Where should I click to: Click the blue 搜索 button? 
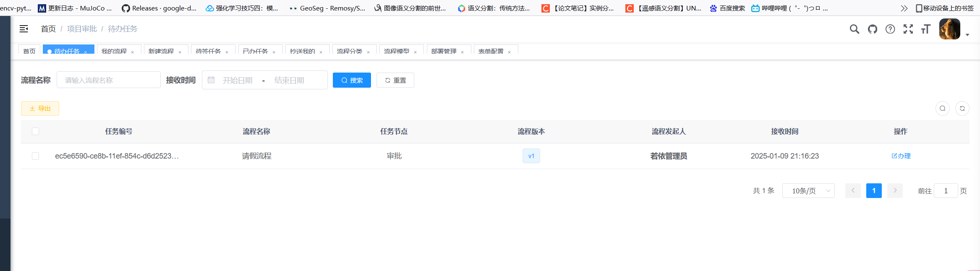click(x=352, y=80)
